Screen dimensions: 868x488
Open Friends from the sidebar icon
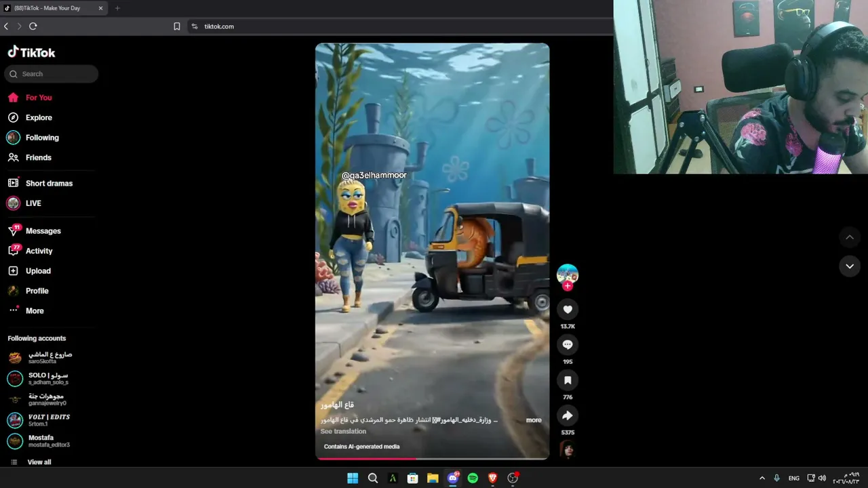[13, 157]
